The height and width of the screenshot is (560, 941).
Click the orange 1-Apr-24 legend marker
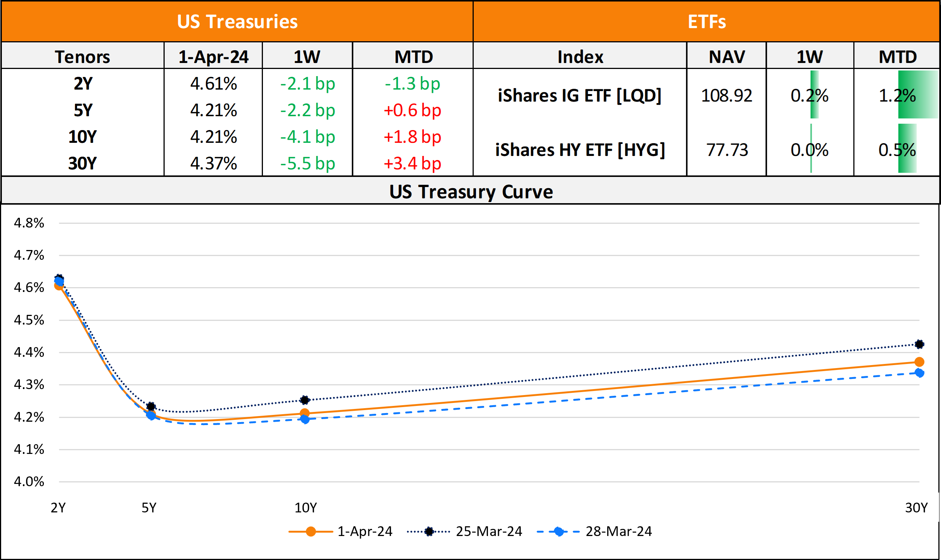311,531
